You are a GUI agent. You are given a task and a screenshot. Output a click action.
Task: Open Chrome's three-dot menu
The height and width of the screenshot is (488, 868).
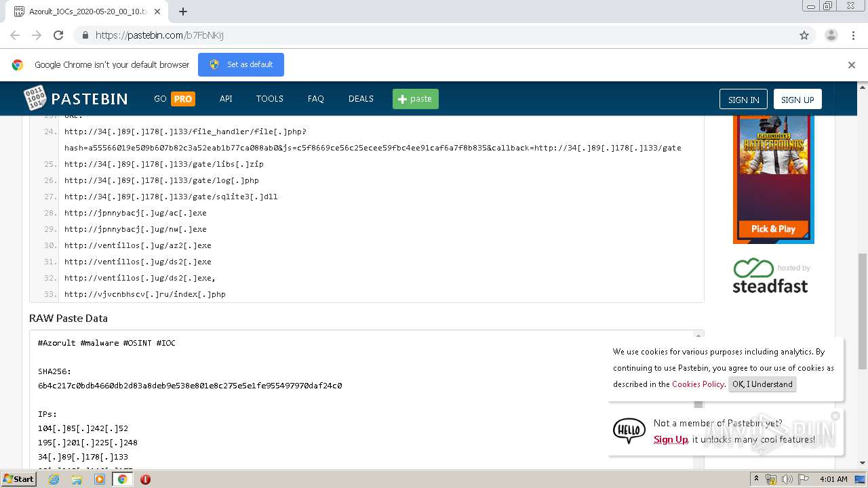[852, 35]
